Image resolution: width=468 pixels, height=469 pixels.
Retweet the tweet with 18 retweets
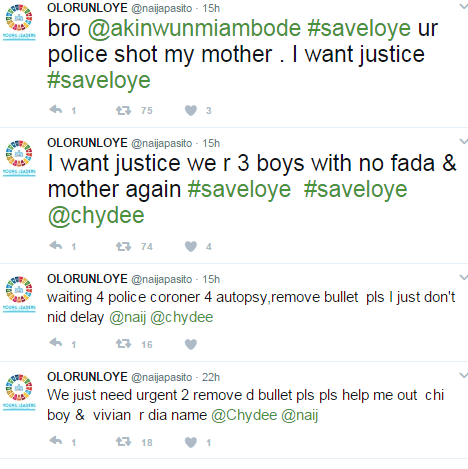coord(123,442)
